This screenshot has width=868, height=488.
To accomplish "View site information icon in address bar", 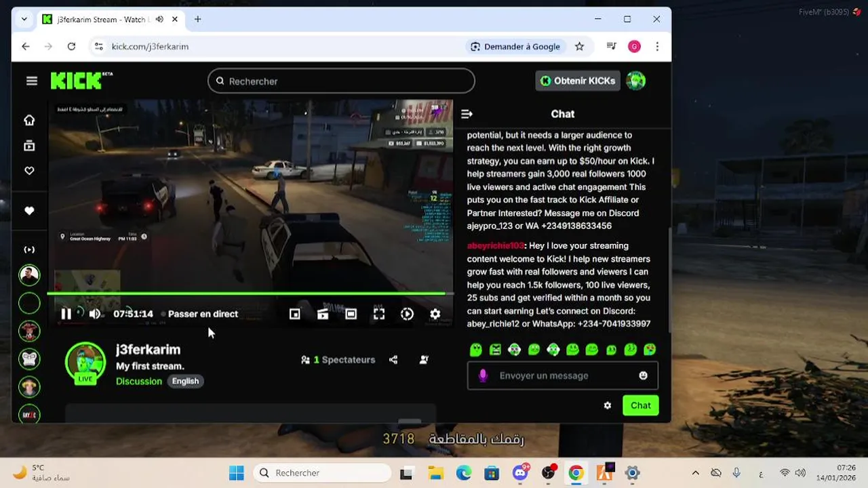I will (x=99, y=46).
